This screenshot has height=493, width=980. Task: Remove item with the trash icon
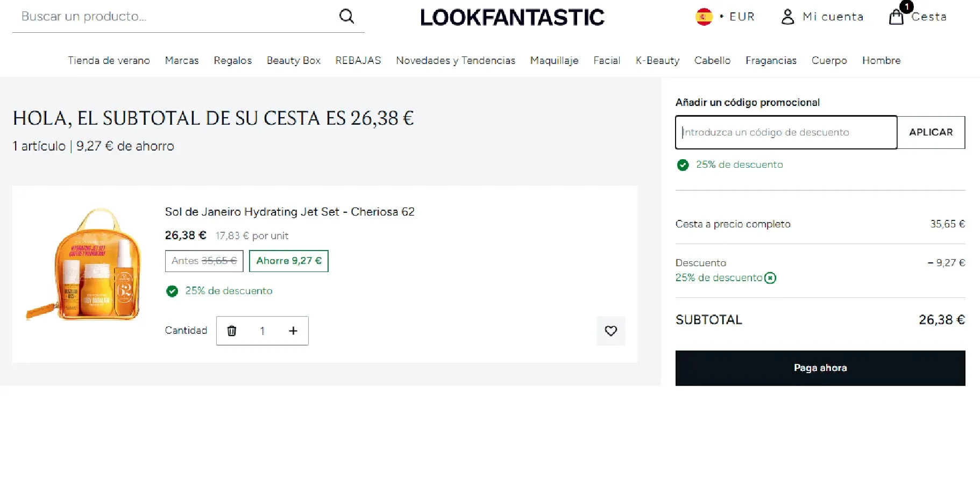pos(232,331)
